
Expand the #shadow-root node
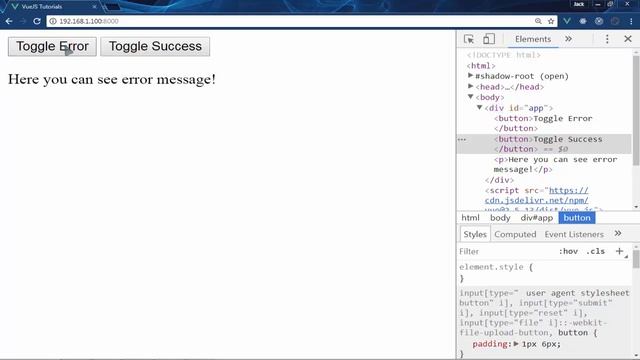pyautogui.click(x=470, y=76)
